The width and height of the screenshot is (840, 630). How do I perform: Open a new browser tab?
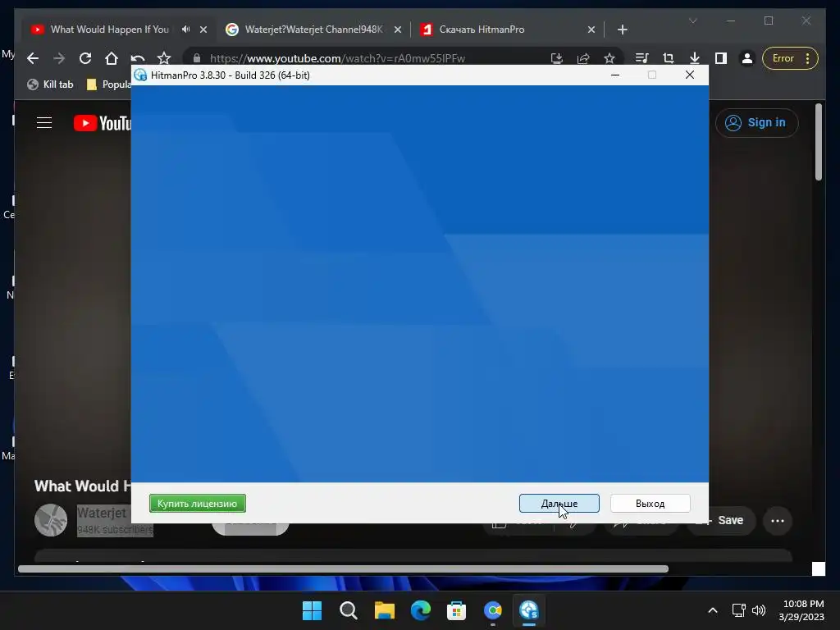pos(622,30)
